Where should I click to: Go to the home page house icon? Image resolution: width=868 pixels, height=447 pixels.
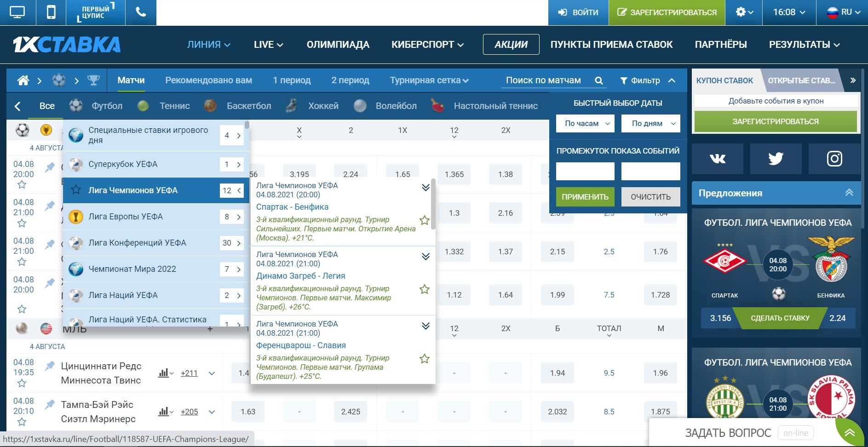coord(23,80)
